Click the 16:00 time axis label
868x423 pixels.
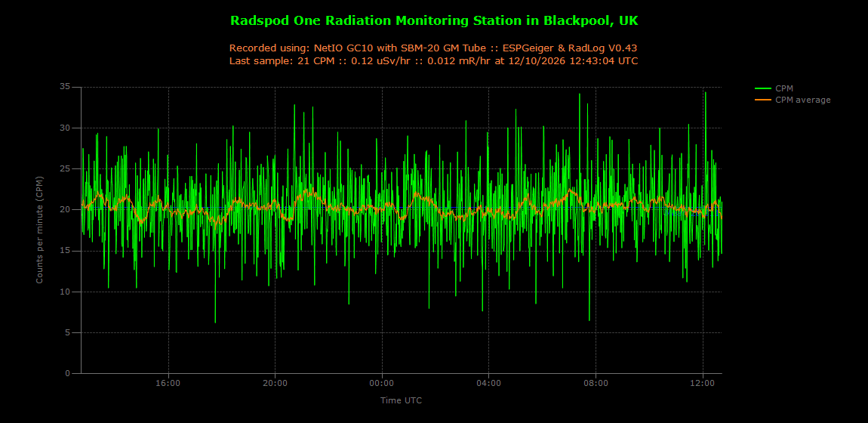(168, 383)
